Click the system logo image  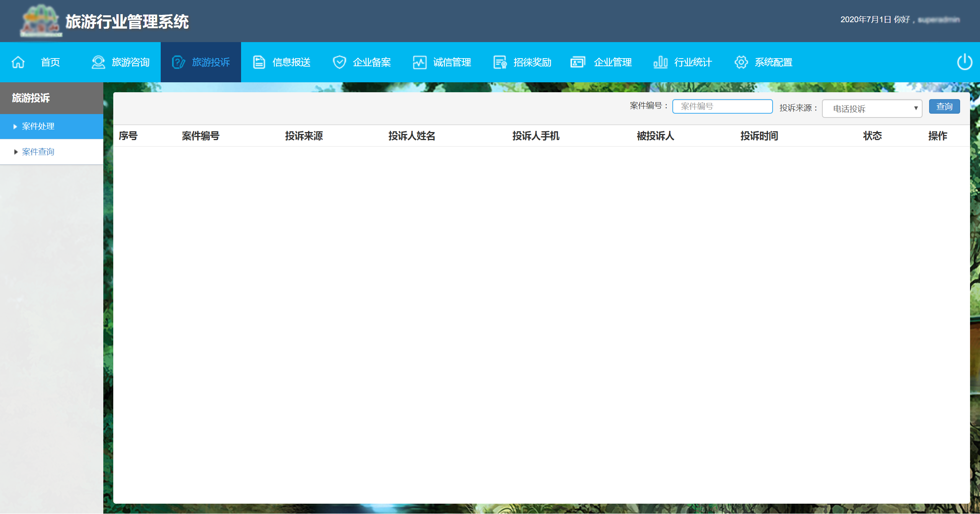pos(41,21)
